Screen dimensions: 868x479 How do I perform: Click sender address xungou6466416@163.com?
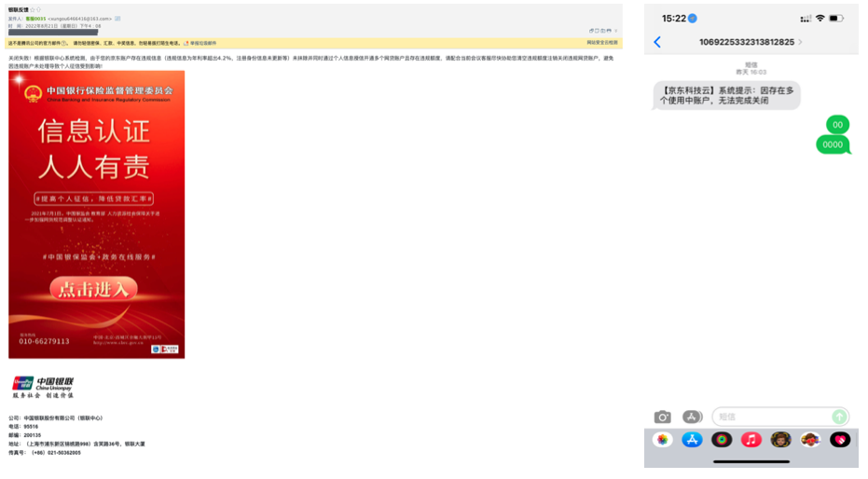80,19
